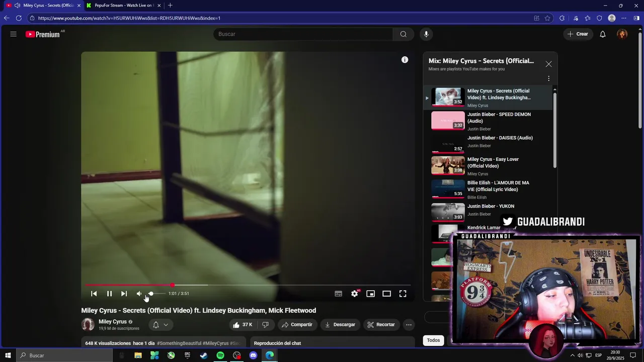The width and height of the screenshot is (644, 362).
Task: Enter full screen mode
Action: pos(403,294)
